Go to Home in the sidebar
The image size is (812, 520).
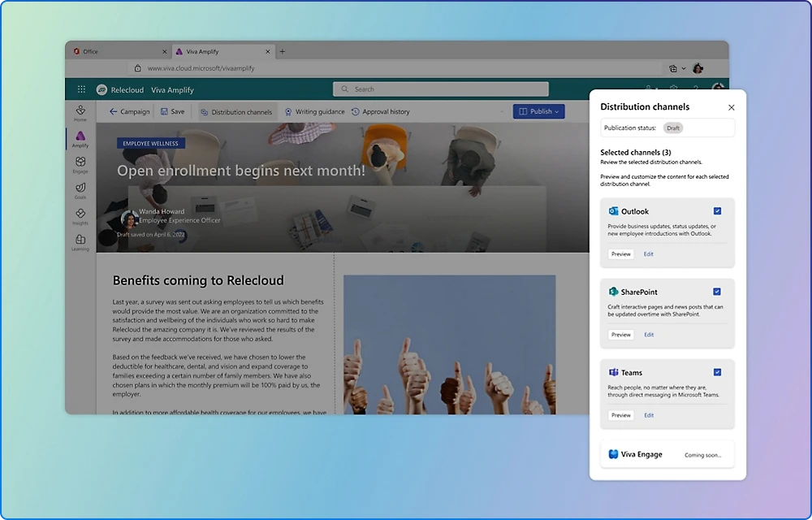point(80,114)
